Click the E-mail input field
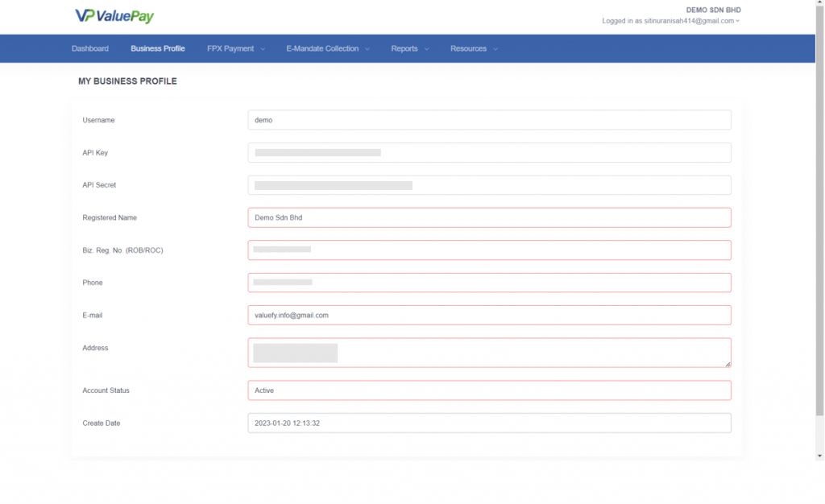 pyautogui.click(x=489, y=315)
